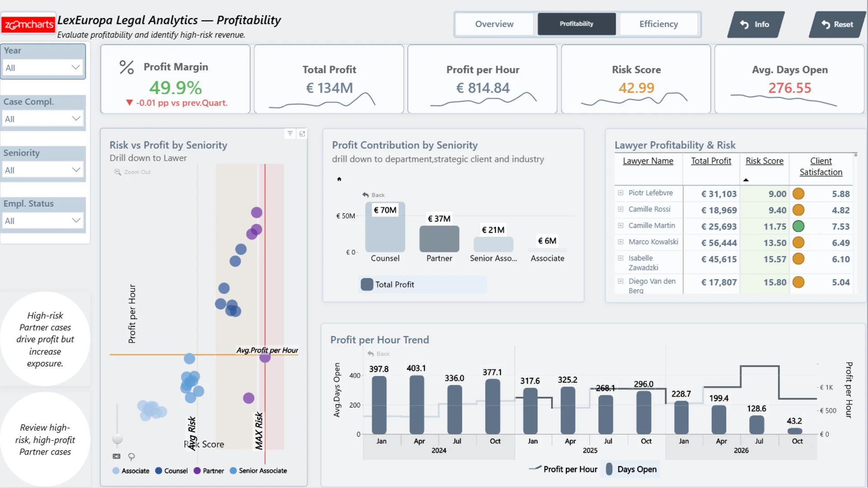The image size is (868, 488).
Task: Click the orange status dot for Camille Rossi
Action: point(798,210)
